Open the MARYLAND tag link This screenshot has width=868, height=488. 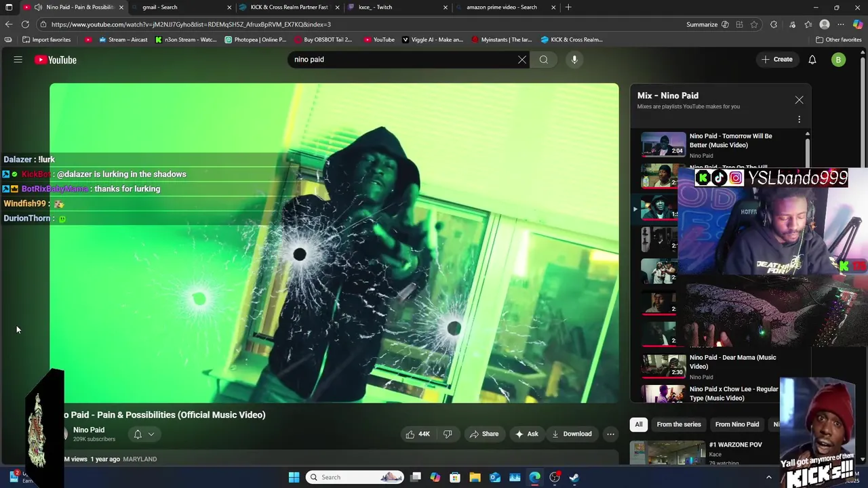(140, 459)
